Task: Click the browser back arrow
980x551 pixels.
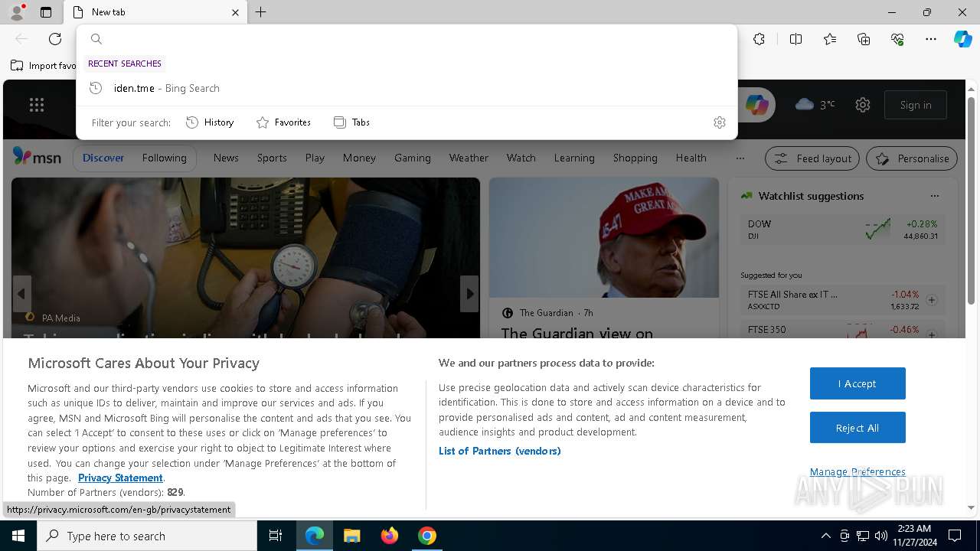Action: [21, 39]
